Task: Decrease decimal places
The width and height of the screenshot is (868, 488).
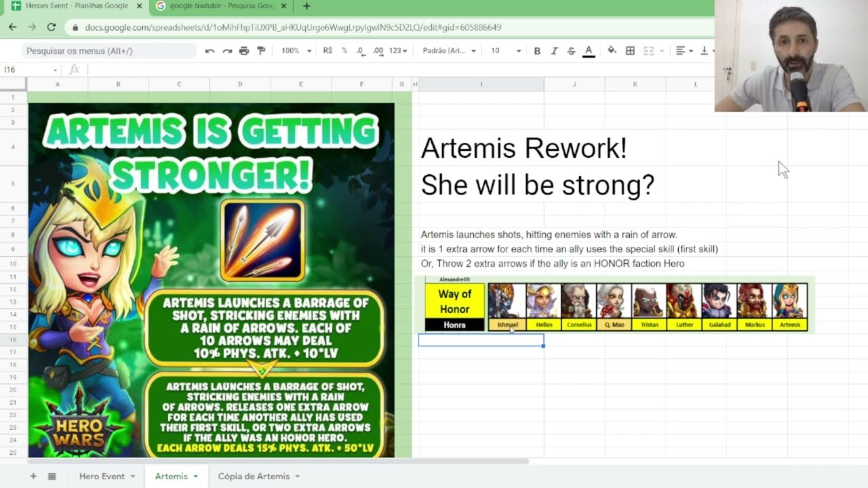Action: coord(361,51)
